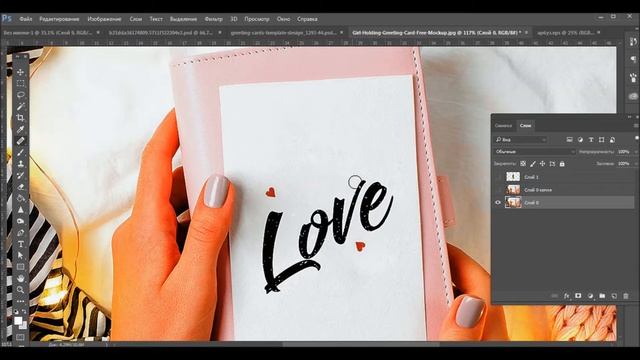Select the Pen tool

(20, 233)
